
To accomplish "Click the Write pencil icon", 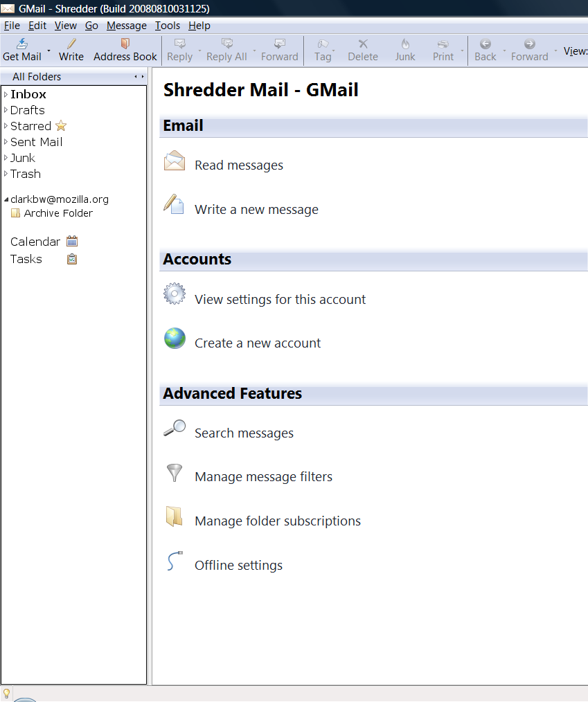I will (x=71, y=44).
